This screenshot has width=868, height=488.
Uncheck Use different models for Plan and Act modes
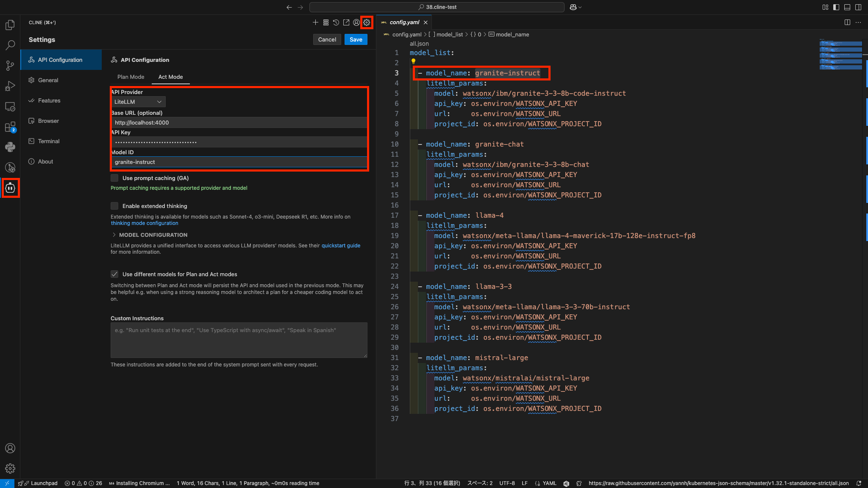[114, 274]
